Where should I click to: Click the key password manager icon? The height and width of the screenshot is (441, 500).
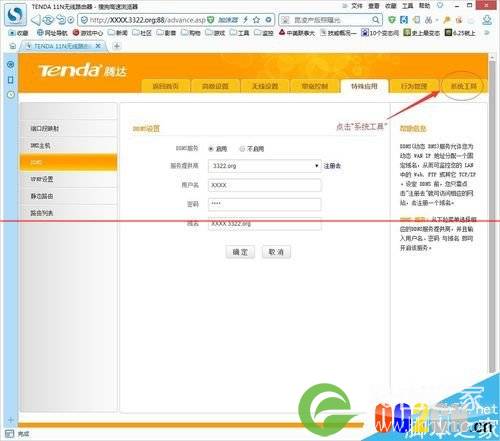[x=447, y=20]
